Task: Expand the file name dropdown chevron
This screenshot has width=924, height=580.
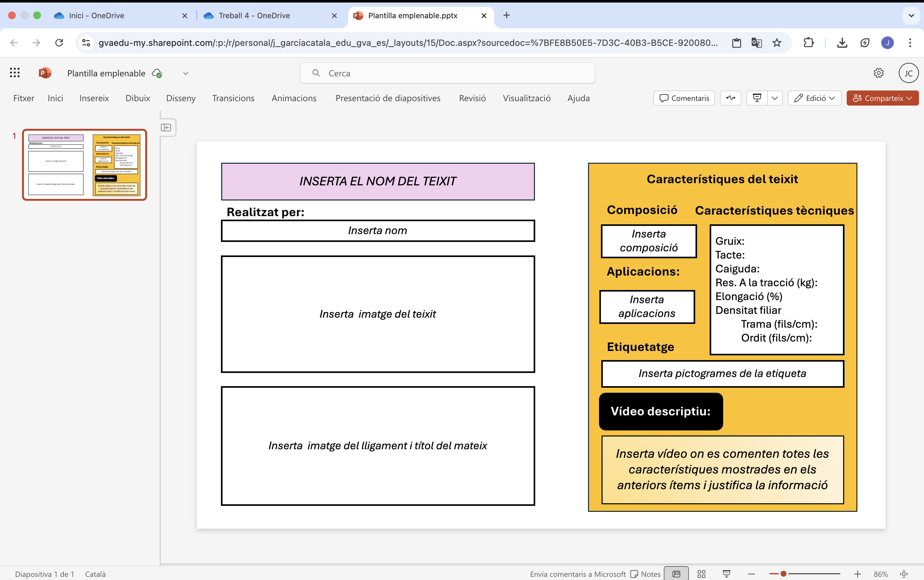Action: click(x=186, y=73)
